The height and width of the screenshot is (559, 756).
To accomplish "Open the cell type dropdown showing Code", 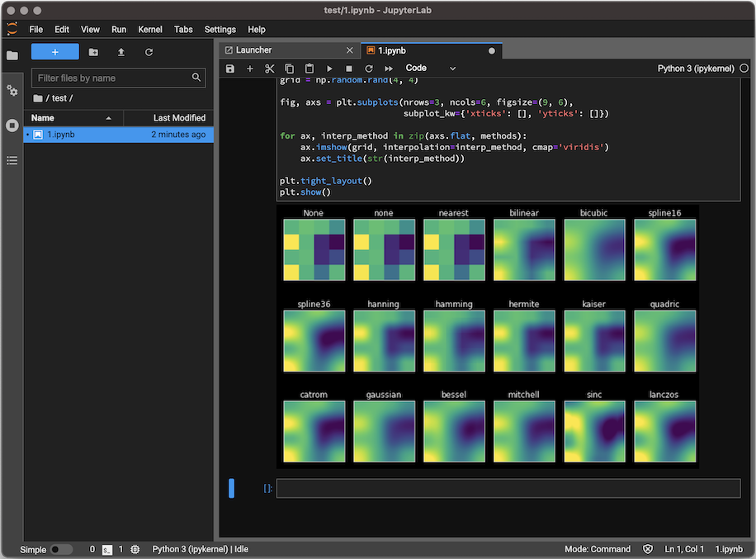I will [x=427, y=69].
